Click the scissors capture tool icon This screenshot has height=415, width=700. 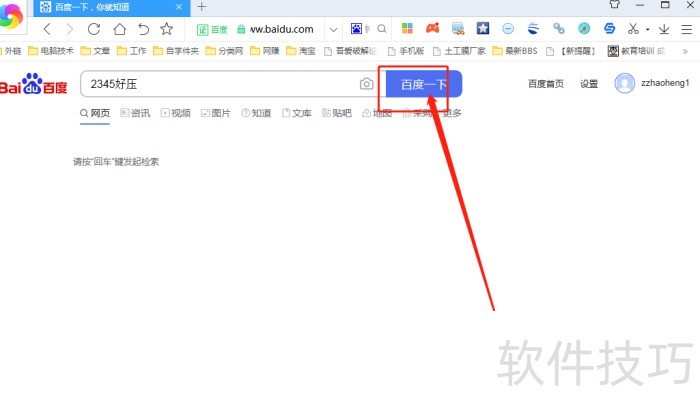click(x=633, y=29)
